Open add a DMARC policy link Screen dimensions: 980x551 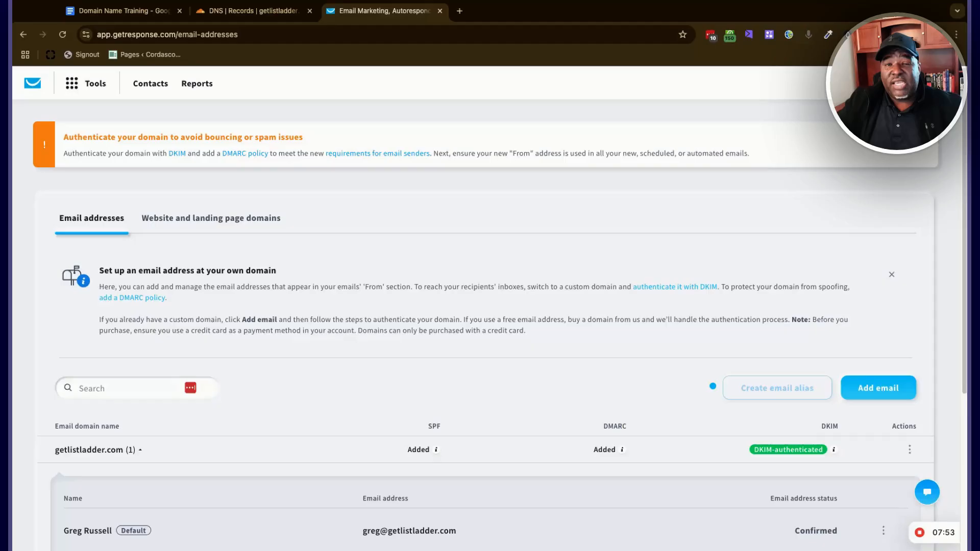pos(132,297)
